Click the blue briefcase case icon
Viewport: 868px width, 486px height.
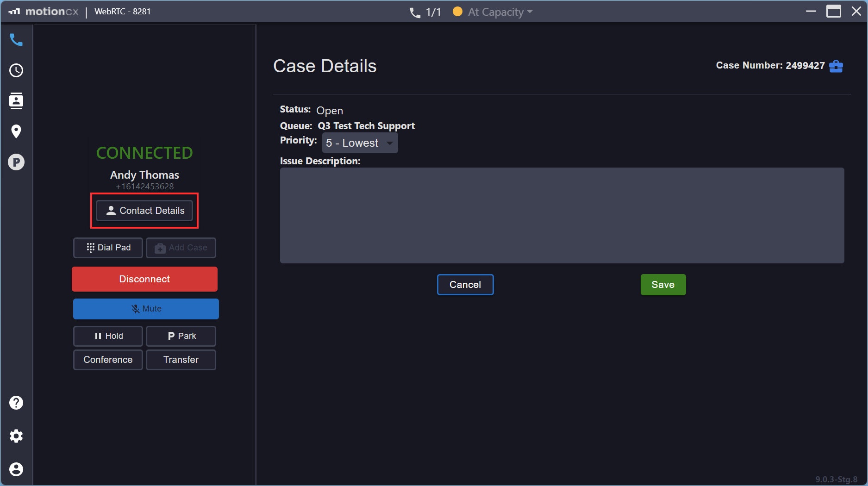[x=836, y=66]
